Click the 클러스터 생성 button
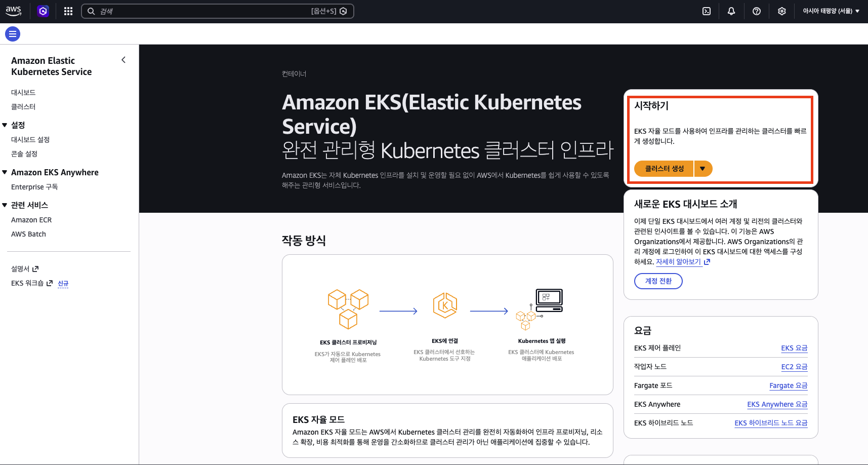Image resolution: width=868 pixels, height=465 pixels. (663, 169)
